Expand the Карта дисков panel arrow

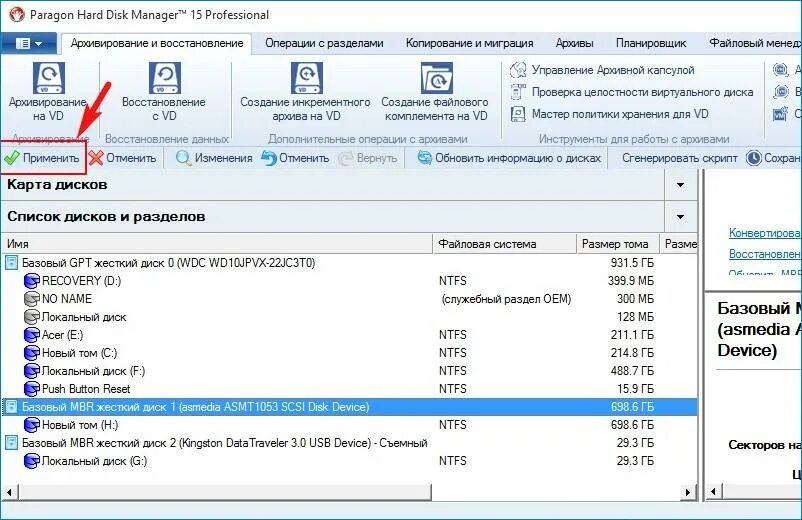[680, 185]
